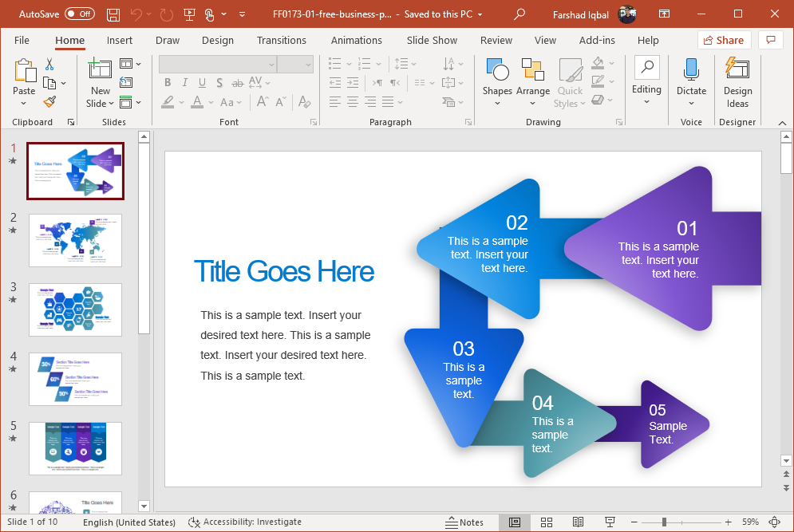This screenshot has height=532, width=794.
Task: Switch to the Design tab
Action: [218, 40]
